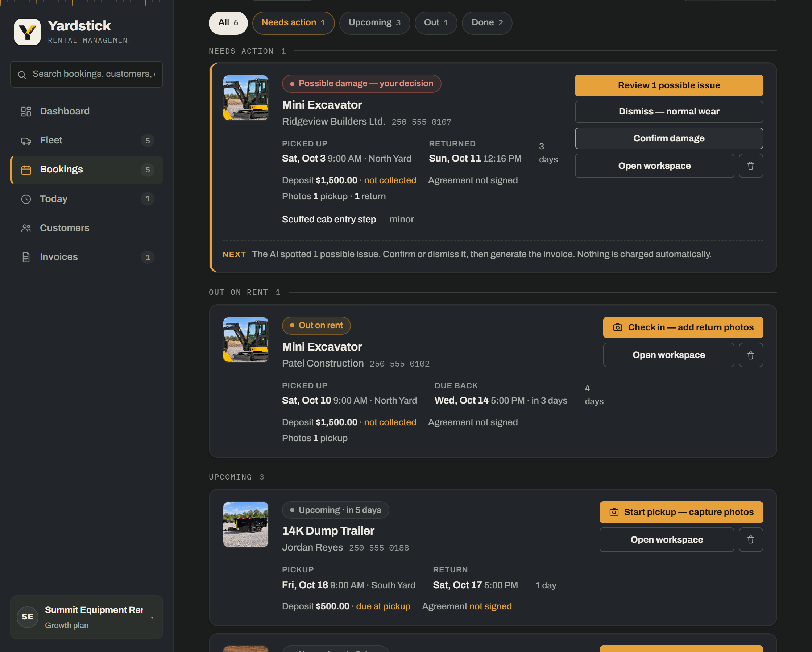Click Check in — add return photos
This screenshot has width=812, height=652.
point(683,327)
